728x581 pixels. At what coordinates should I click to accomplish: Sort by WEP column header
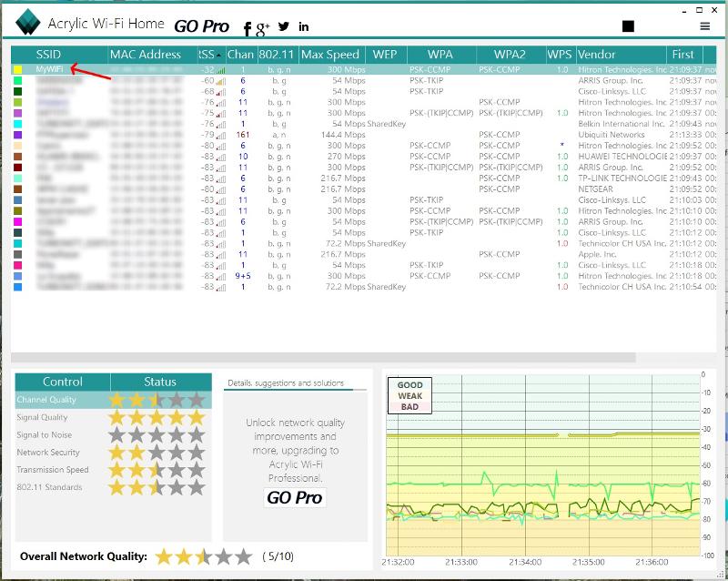[x=386, y=55]
